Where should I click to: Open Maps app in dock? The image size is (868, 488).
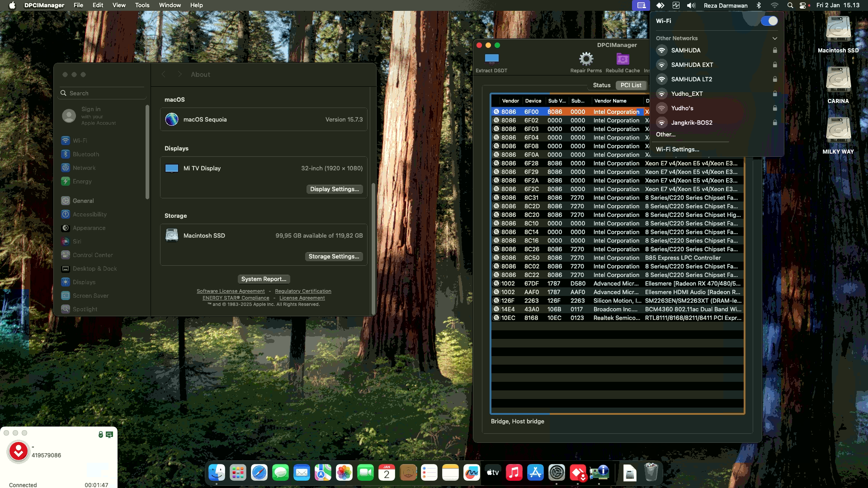pyautogui.click(x=323, y=473)
